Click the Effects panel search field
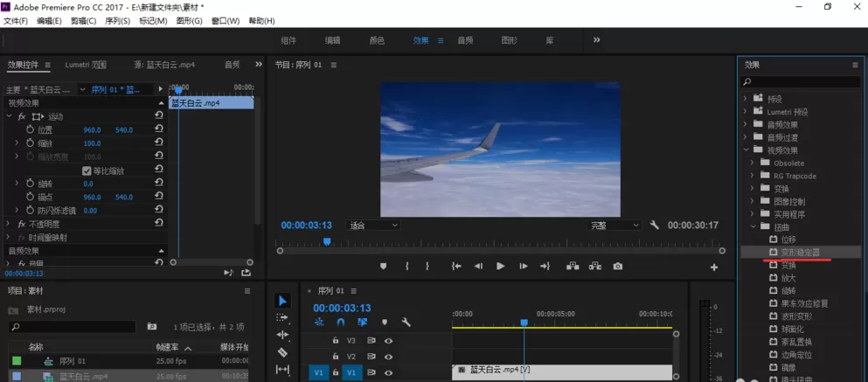 pos(801,82)
